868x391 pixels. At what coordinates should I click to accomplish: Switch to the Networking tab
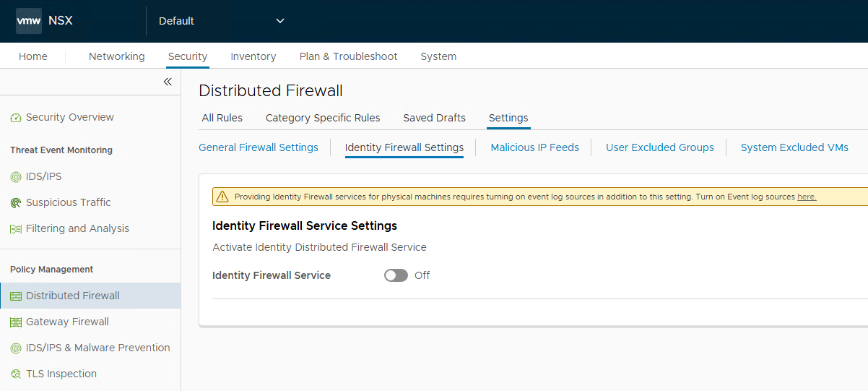(x=116, y=56)
